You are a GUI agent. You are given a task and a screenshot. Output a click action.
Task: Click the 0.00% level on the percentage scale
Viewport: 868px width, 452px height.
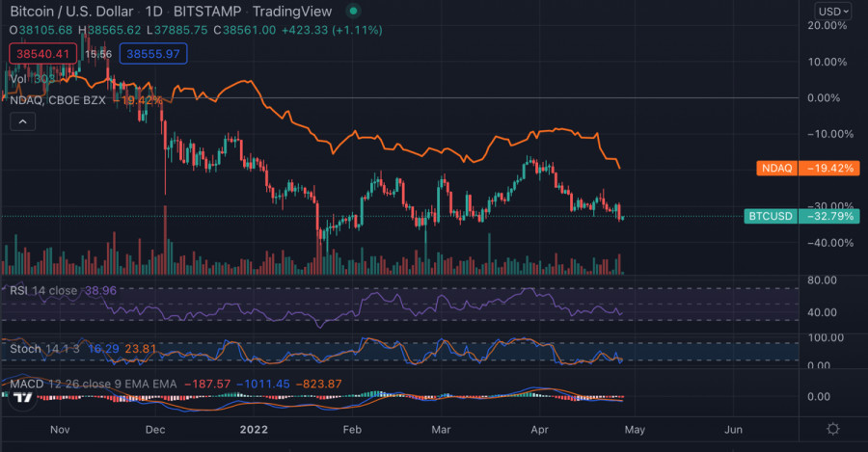click(x=824, y=98)
